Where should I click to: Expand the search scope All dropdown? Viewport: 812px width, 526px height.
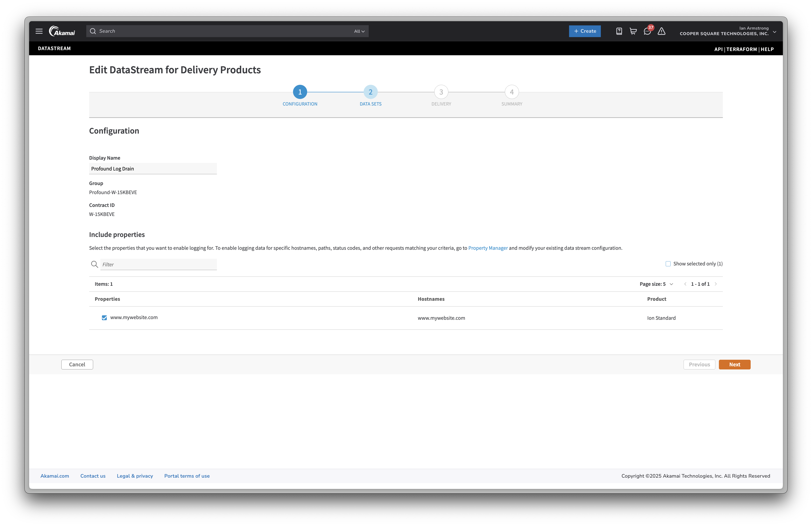tap(359, 31)
